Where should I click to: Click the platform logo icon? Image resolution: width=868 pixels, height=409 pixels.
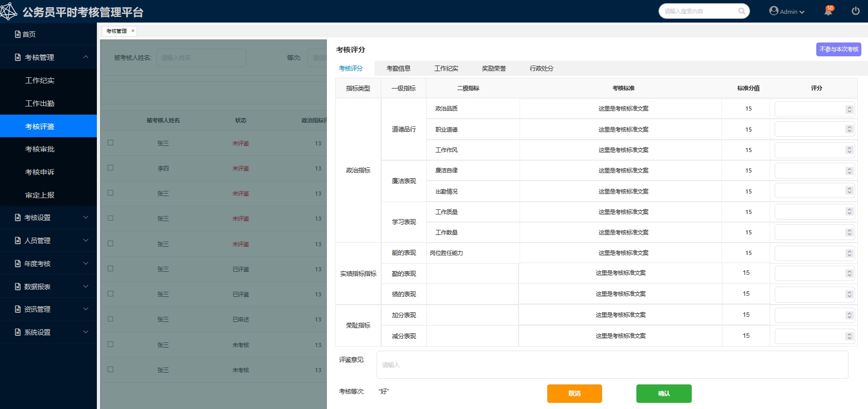tap(9, 11)
